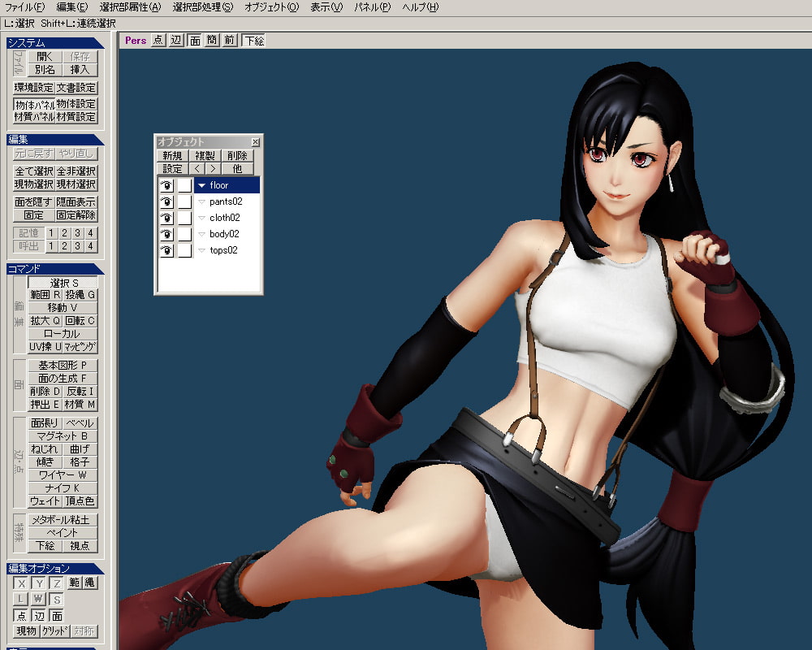Expand the body02 triangle in object list
The width and height of the screenshot is (812, 650).
[202, 234]
